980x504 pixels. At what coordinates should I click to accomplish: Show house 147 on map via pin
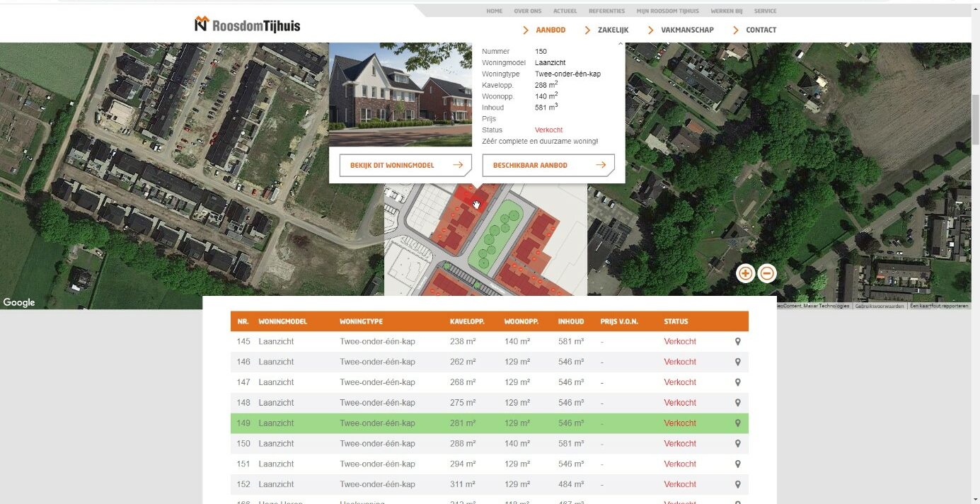pos(737,382)
